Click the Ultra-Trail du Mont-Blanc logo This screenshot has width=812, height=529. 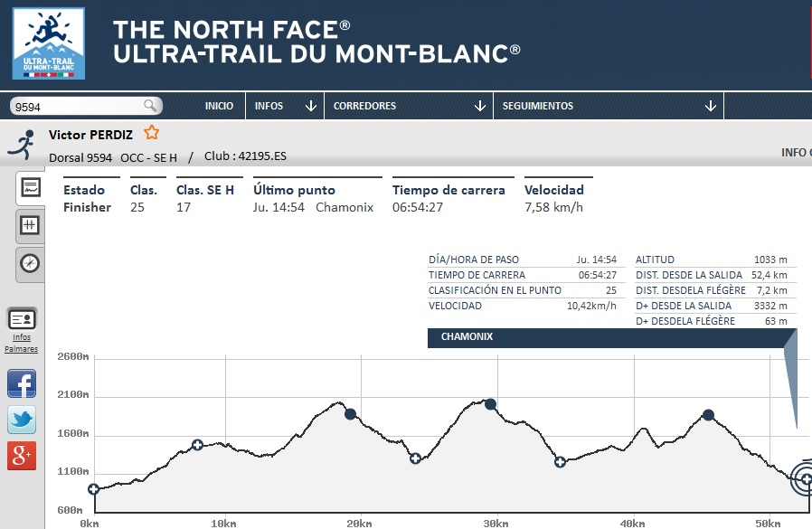pos(48,43)
